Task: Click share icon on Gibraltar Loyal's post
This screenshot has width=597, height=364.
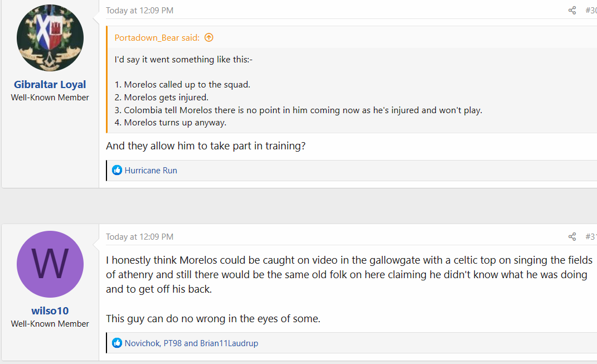Action: [572, 11]
